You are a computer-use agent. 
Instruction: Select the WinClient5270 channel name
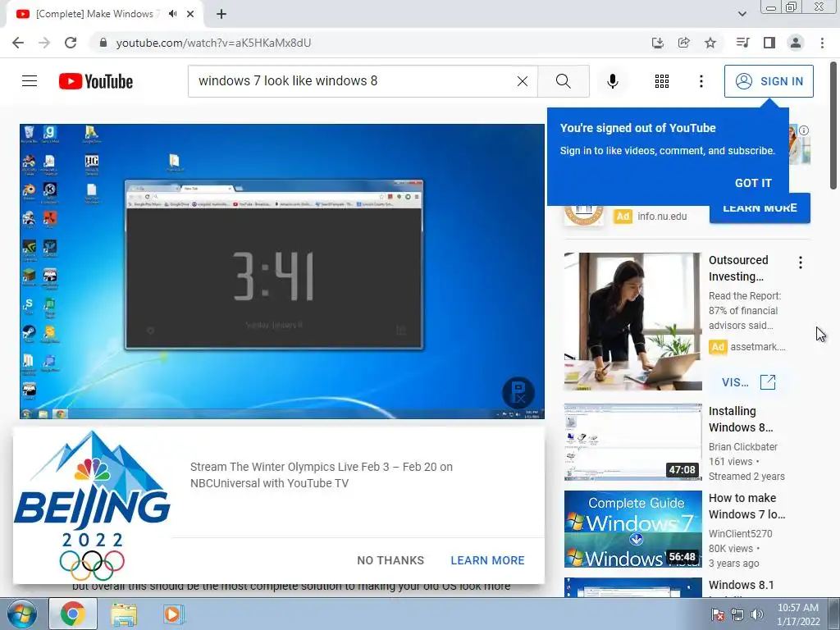coord(741,533)
